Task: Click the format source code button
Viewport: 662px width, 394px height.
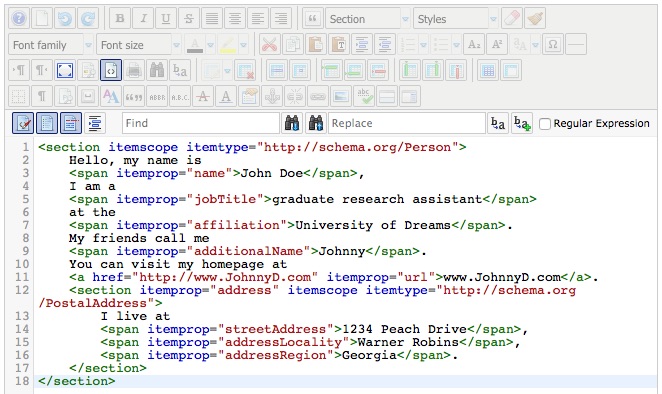Action: [x=95, y=123]
